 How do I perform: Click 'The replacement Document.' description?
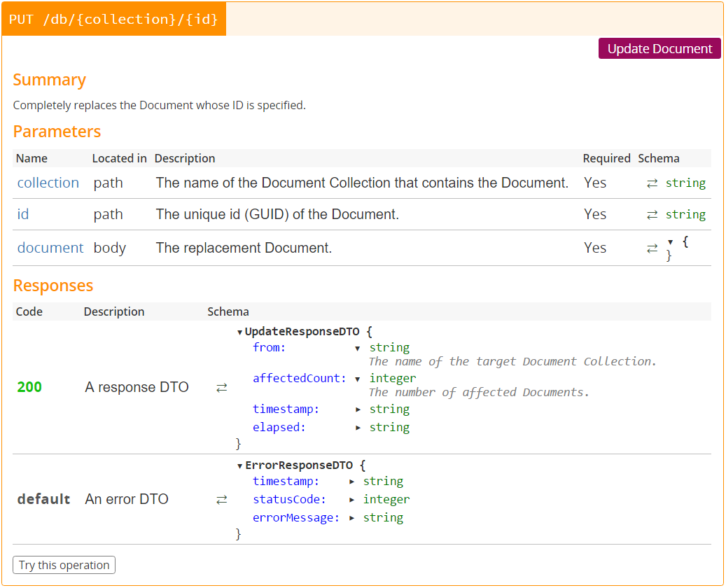point(244,248)
